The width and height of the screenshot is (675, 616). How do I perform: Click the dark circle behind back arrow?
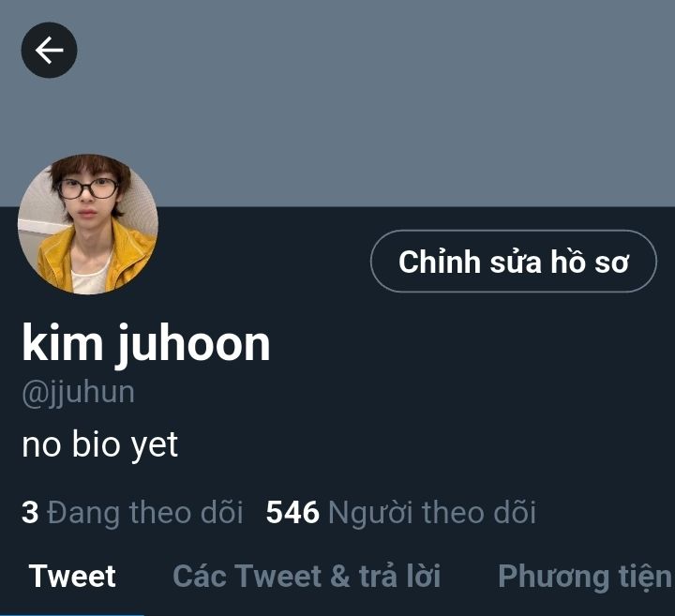pyautogui.click(x=49, y=50)
